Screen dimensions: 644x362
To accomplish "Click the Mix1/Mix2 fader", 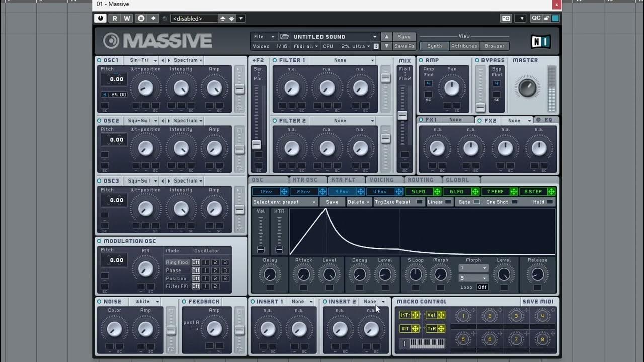I will click(402, 115).
